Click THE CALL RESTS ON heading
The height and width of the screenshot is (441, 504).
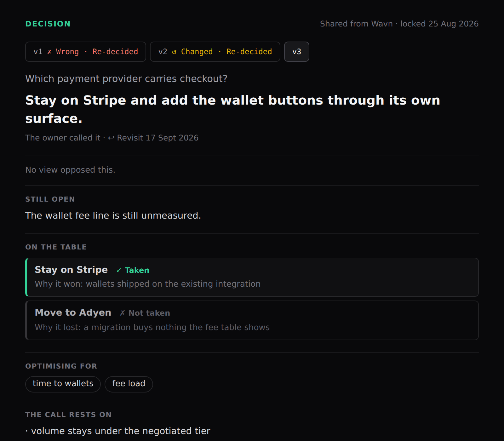[x=68, y=415]
